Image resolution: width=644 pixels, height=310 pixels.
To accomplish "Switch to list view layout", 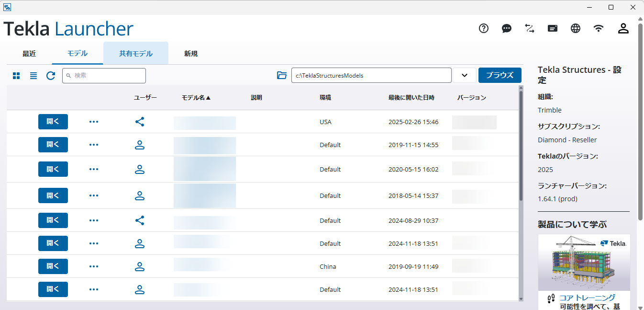I will pos(33,76).
